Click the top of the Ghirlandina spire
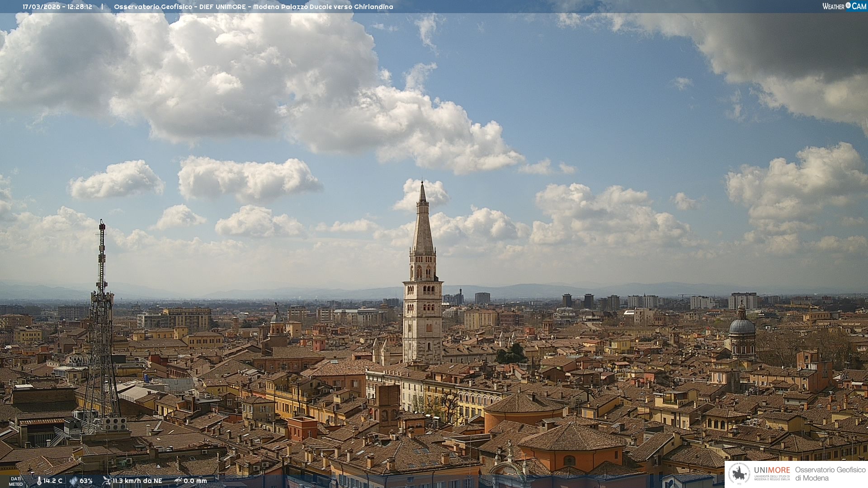Viewport: 868px width, 488px height. click(x=422, y=184)
